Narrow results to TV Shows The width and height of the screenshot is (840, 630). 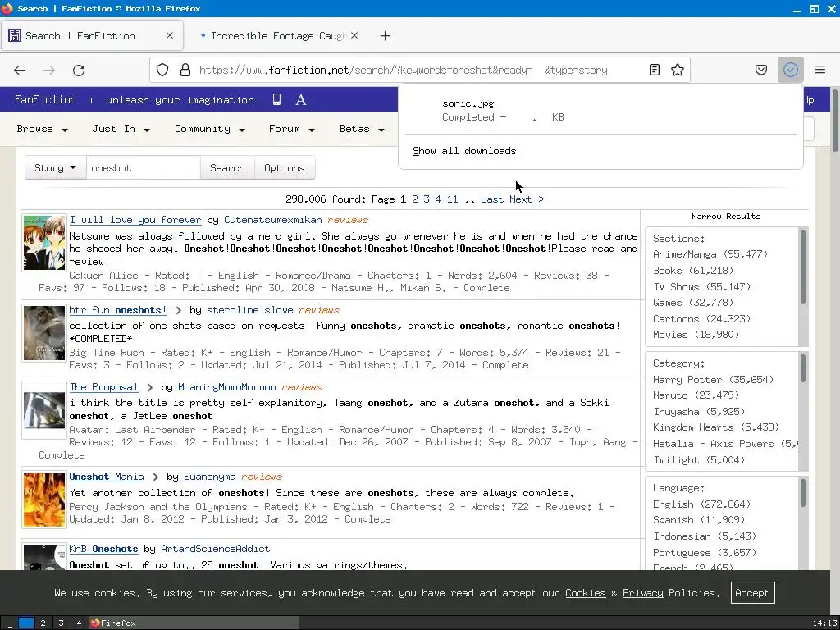point(702,286)
